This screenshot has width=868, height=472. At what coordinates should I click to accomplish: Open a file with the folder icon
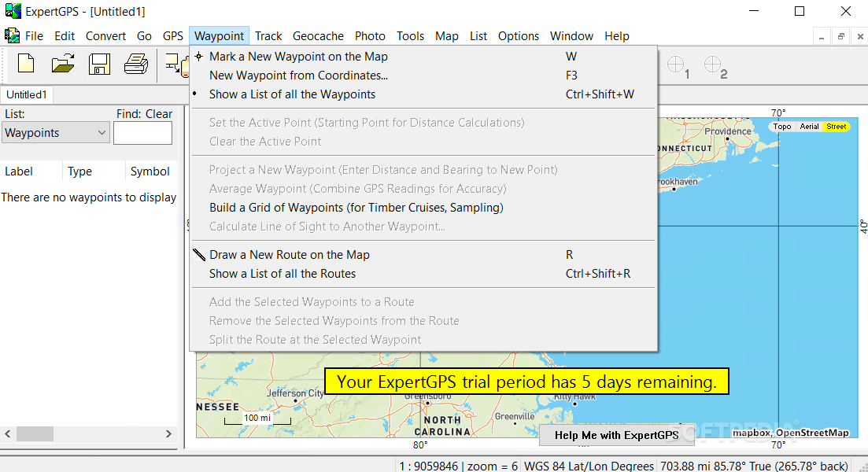(62, 65)
